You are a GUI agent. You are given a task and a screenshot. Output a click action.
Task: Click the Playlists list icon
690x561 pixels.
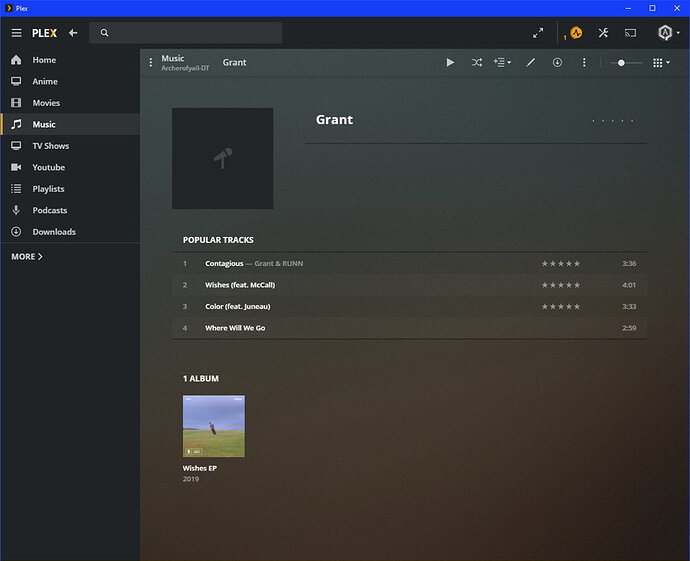pos(16,189)
